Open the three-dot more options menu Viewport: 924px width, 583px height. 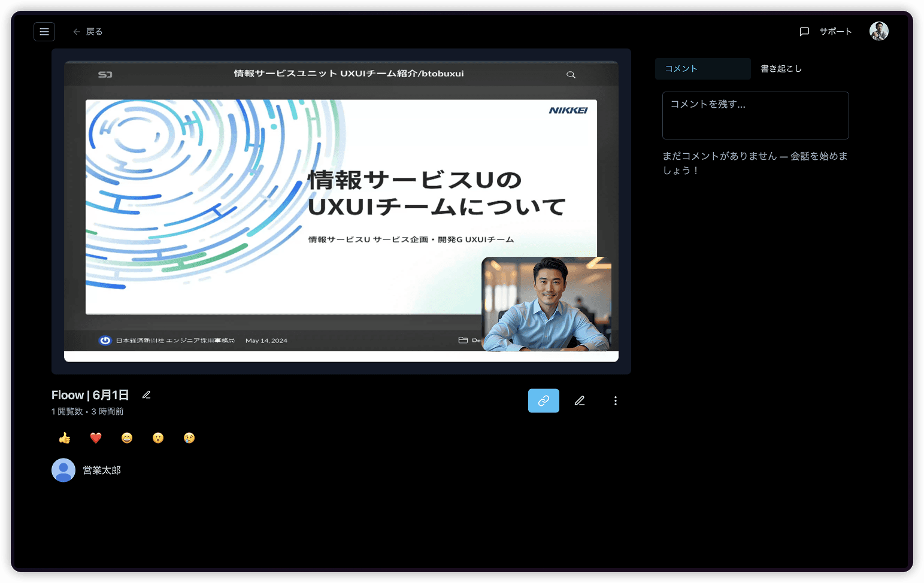[x=615, y=400]
